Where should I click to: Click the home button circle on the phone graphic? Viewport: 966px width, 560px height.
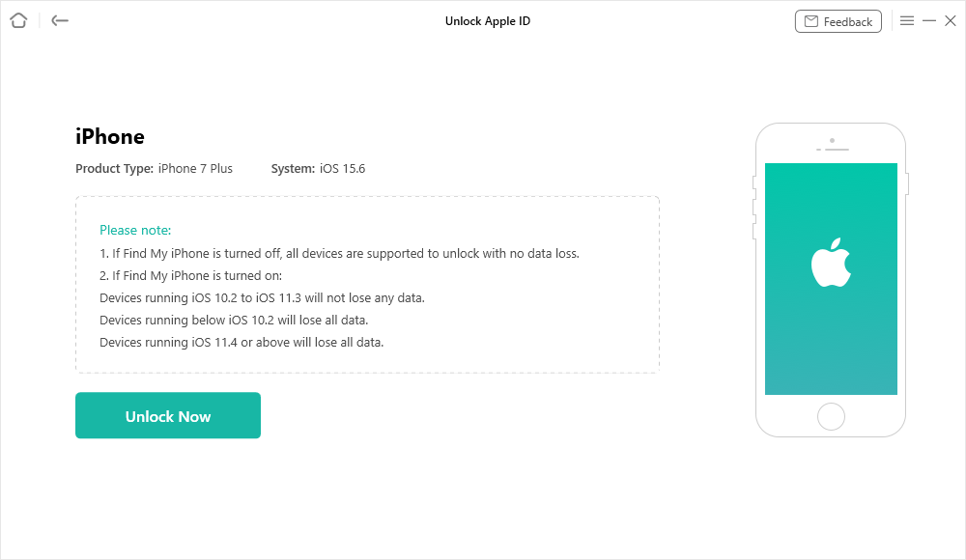pos(831,416)
